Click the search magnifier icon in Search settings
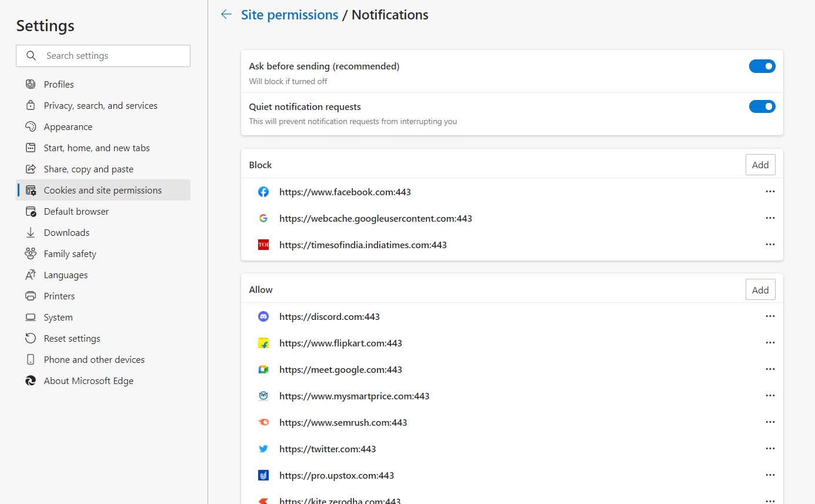 (31, 56)
